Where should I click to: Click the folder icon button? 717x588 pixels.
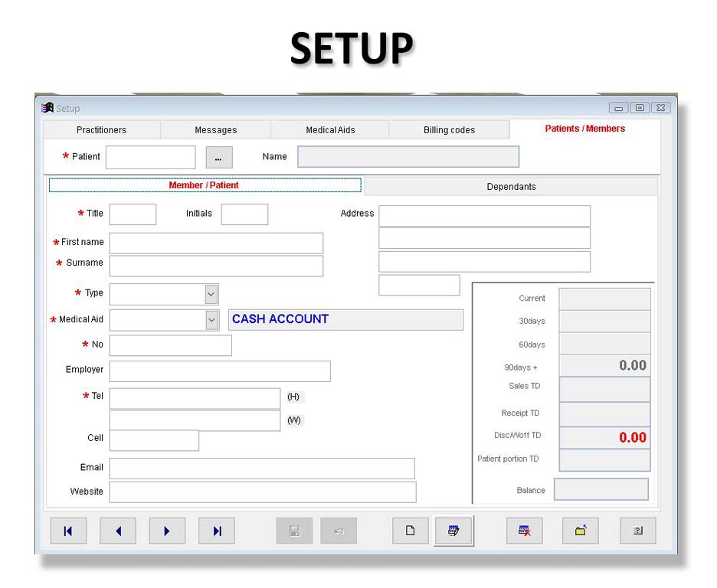581,531
